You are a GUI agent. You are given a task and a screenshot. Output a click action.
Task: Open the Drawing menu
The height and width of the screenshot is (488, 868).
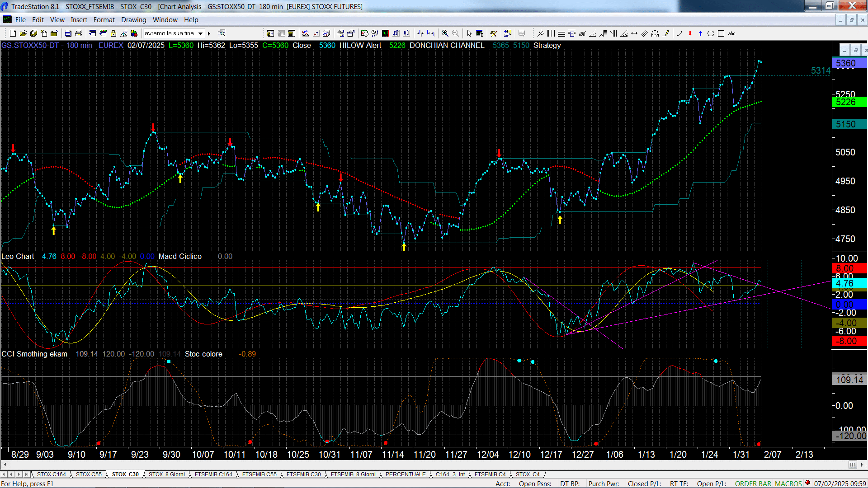[133, 20]
